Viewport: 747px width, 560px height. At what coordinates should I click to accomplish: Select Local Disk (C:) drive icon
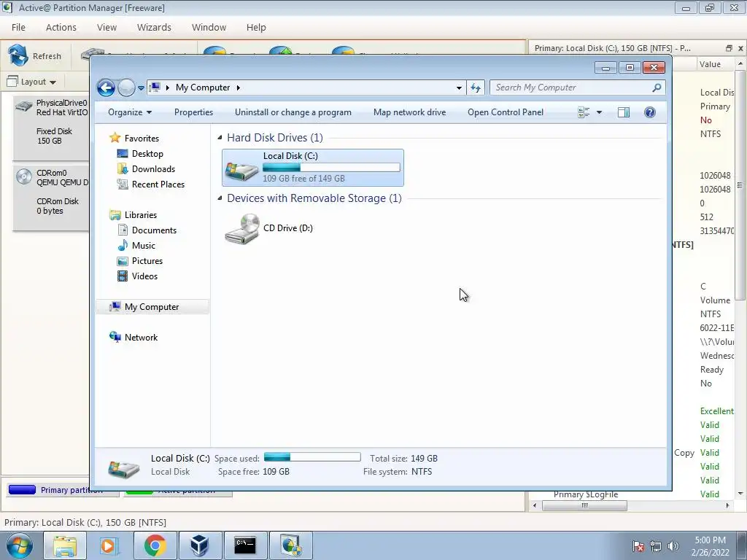242,171
